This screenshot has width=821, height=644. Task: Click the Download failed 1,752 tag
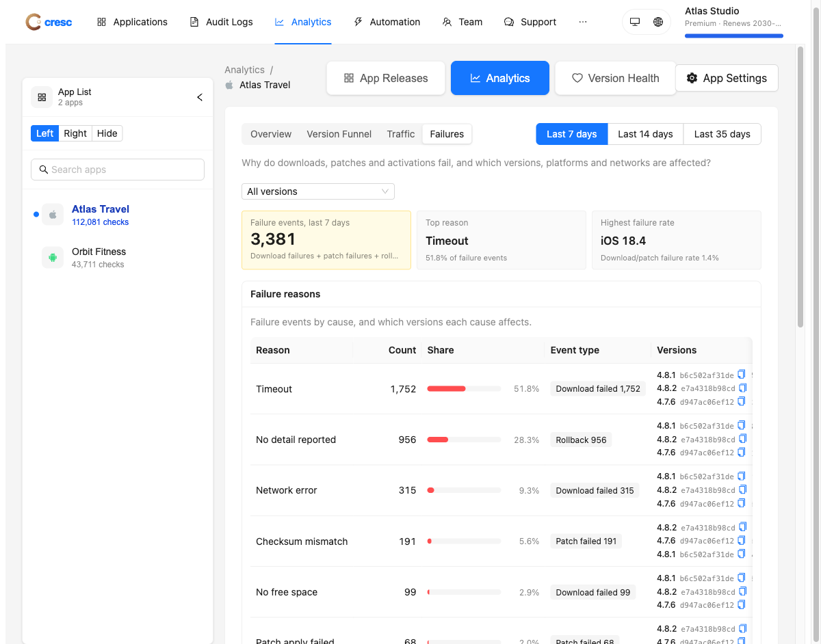click(598, 388)
